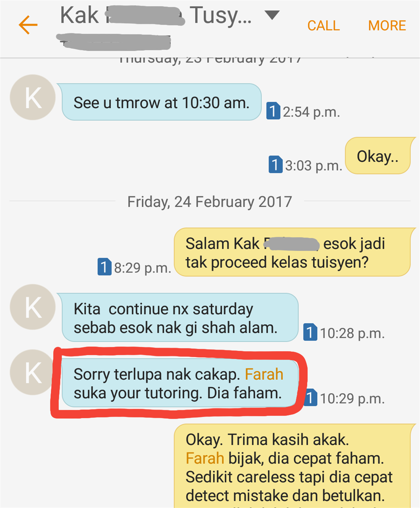
Task: Select the SIM 1 icon next to 10:28 p.m.
Action: pyautogui.click(x=310, y=333)
